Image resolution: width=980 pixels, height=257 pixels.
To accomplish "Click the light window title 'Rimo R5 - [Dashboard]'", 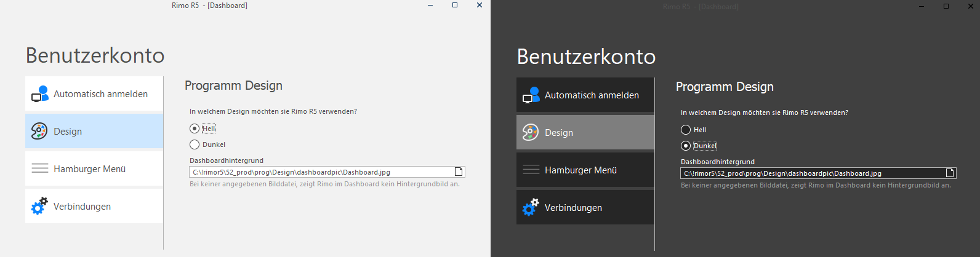I will pos(209,5).
